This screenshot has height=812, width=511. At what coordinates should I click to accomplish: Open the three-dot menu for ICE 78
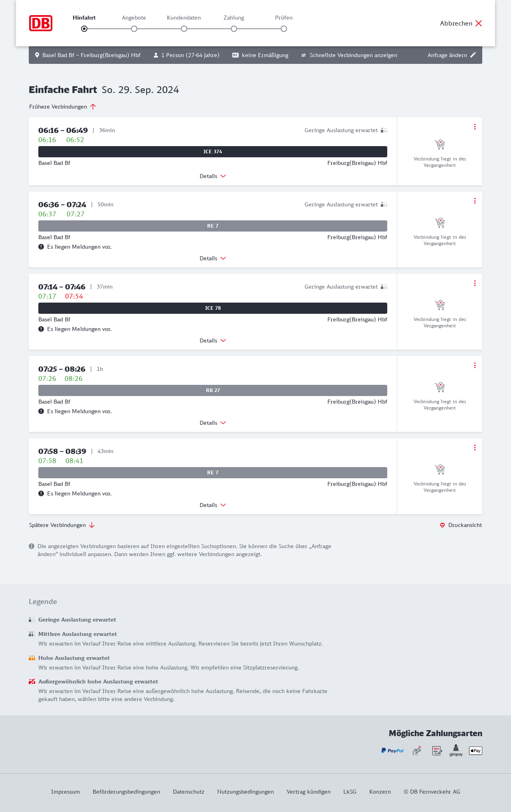point(475,283)
